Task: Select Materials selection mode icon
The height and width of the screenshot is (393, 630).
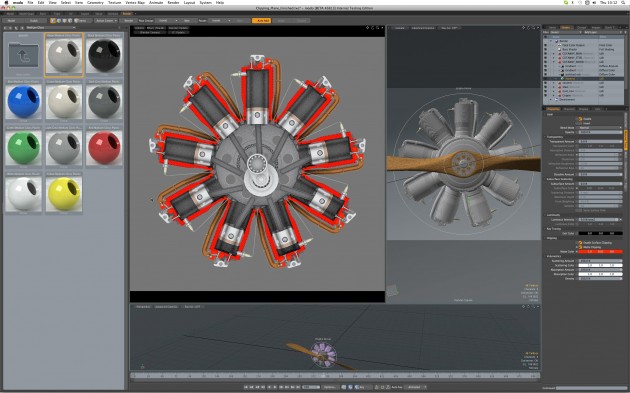Action: (x=70, y=20)
